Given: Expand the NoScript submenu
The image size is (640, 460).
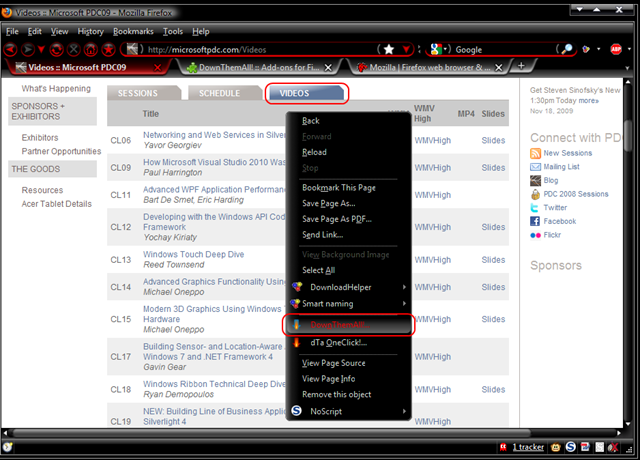Looking at the screenshot, I should [x=348, y=411].
